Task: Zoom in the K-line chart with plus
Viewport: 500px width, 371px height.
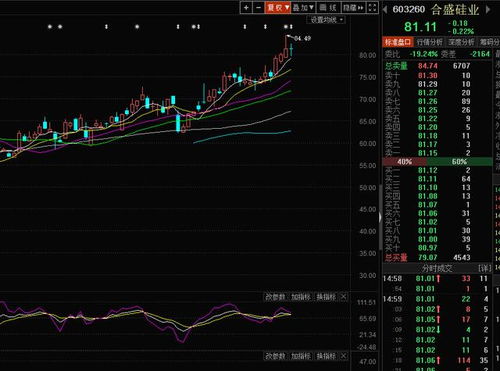Action: pyautogui.click(x=246, y=7)
